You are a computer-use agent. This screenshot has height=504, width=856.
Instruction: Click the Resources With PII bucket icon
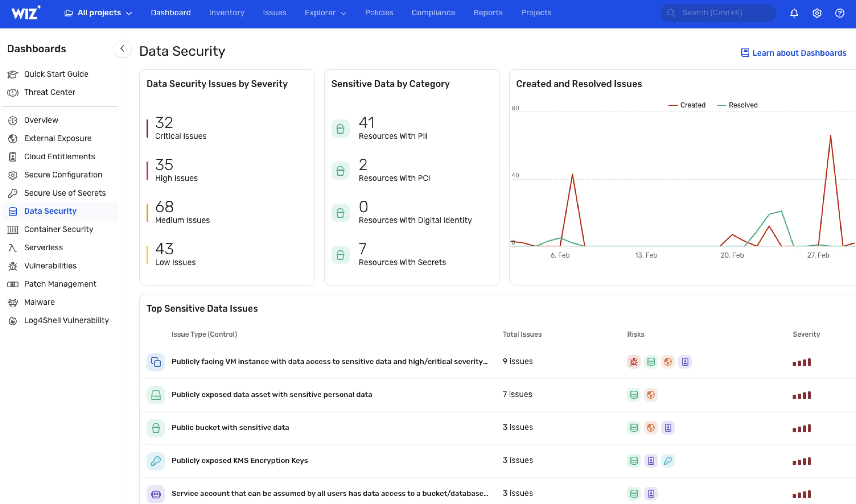click(x=340, y=129)
